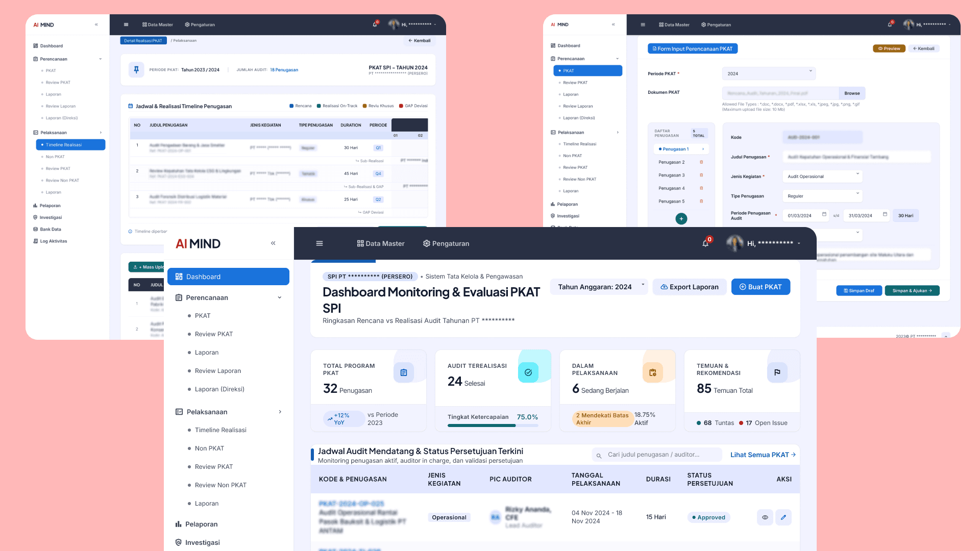This screenshot has height=551, width=980.
Task: Open Lihat Semua PKAT link
Action: [763, 455]
